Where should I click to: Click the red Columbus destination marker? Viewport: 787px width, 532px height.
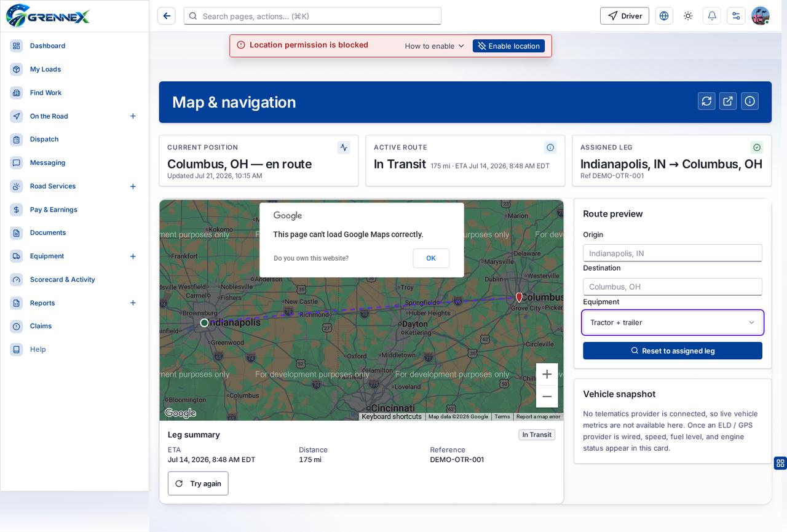coord(519,298)
